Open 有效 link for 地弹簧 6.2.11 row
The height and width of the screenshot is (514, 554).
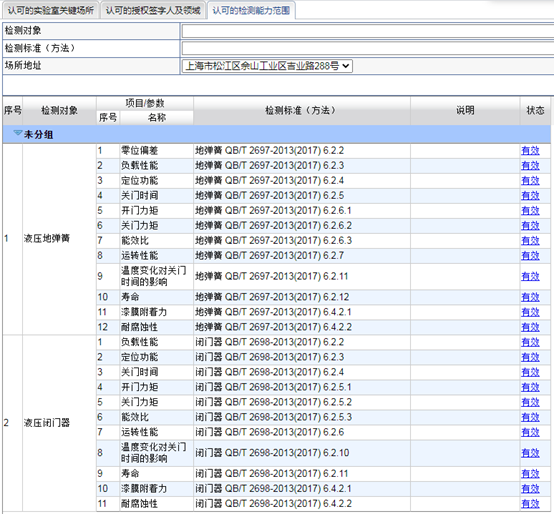point(530,276)
